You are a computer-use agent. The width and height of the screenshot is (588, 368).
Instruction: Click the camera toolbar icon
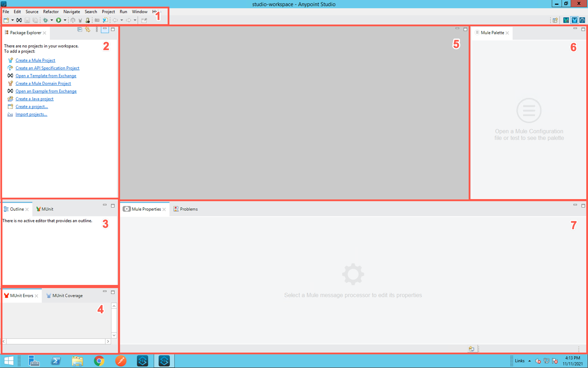97,20
